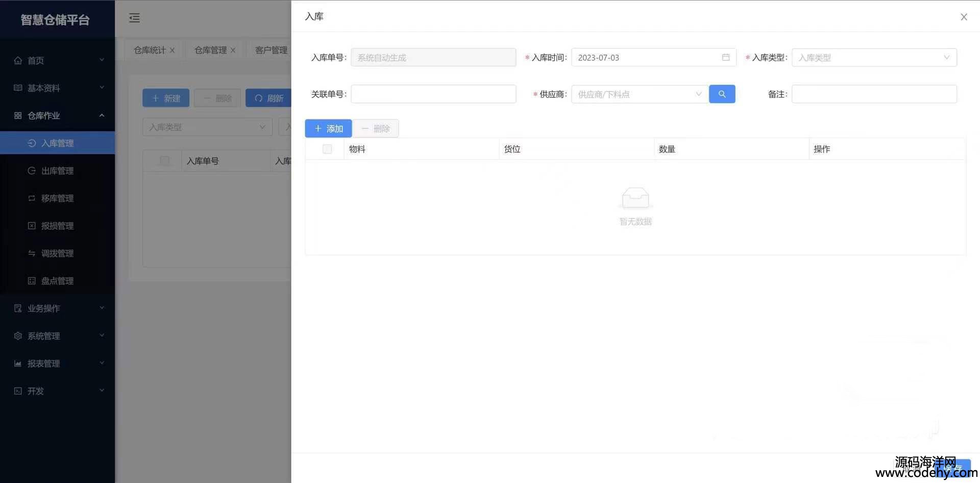Click the 刷新 refresh button
The width and height of the screenshot is (980, 483).
tap(268, 98)
